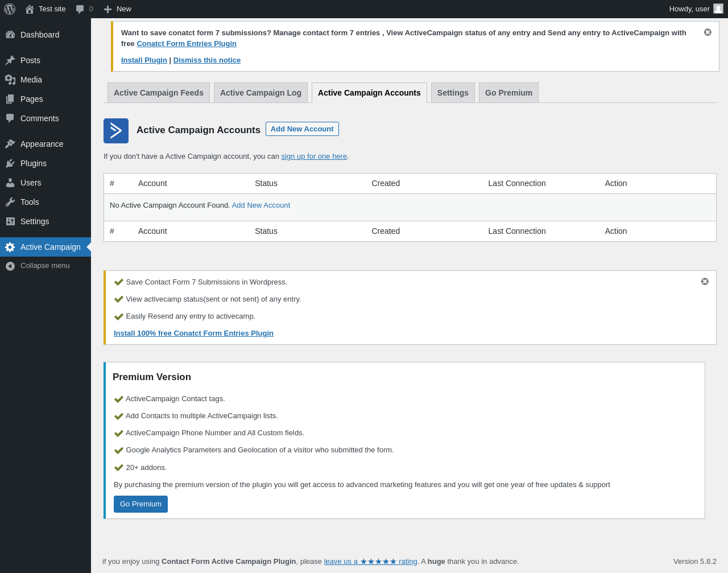Go to Media menu
Image resolution: width=728 pixels, height=573 pixels.
(x=45, y=80)
